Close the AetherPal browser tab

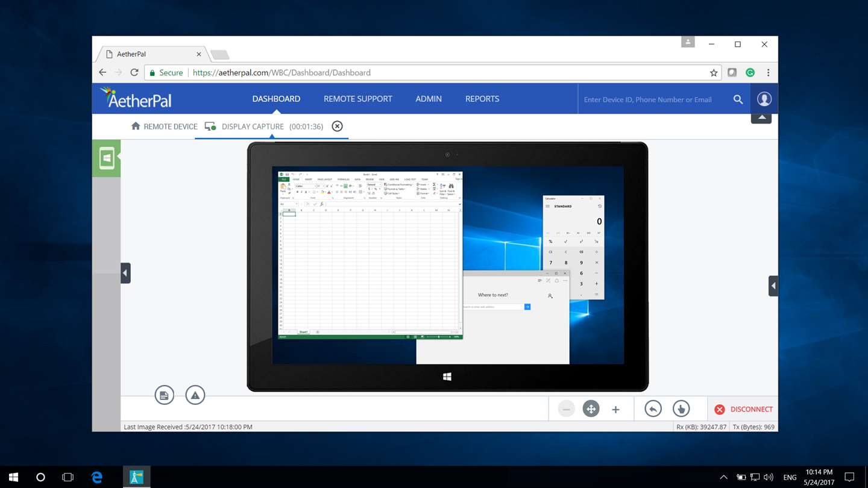click(x=199, y=54)
